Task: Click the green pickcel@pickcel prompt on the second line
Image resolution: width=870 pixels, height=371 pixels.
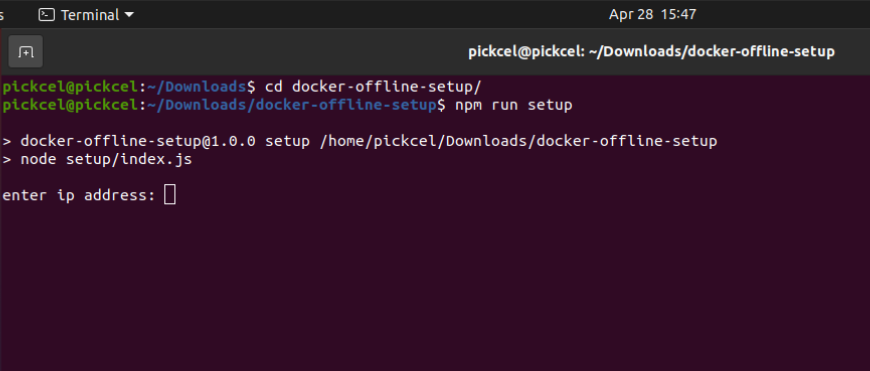Action: pyautogui.click(x=70, y=105)
